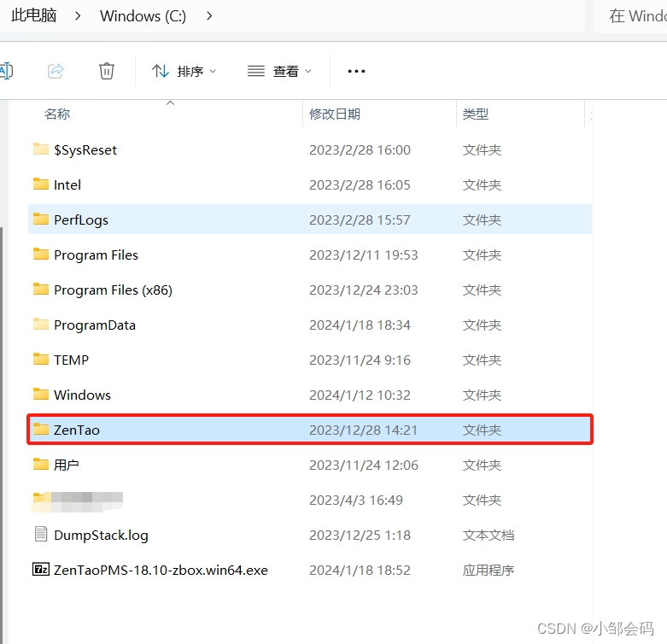The image size is (667, 644).
Task: Click the rename icon in the toolbar
Action: pos(6,71)
